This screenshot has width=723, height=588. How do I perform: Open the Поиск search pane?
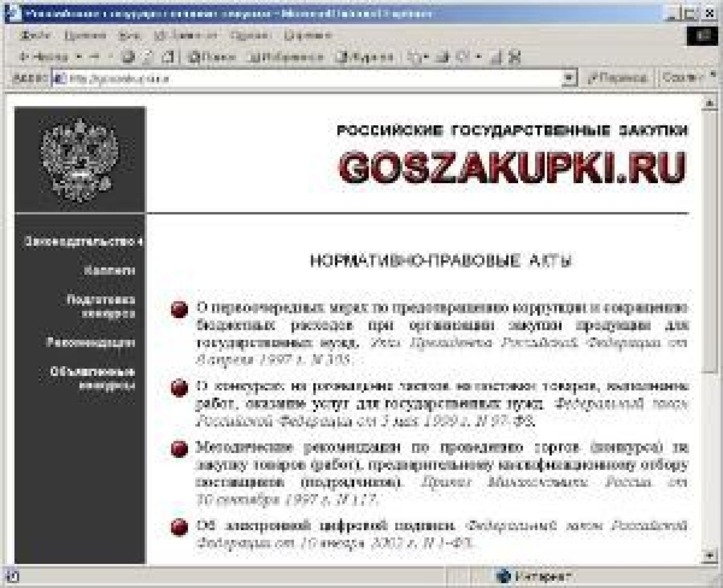212,57
